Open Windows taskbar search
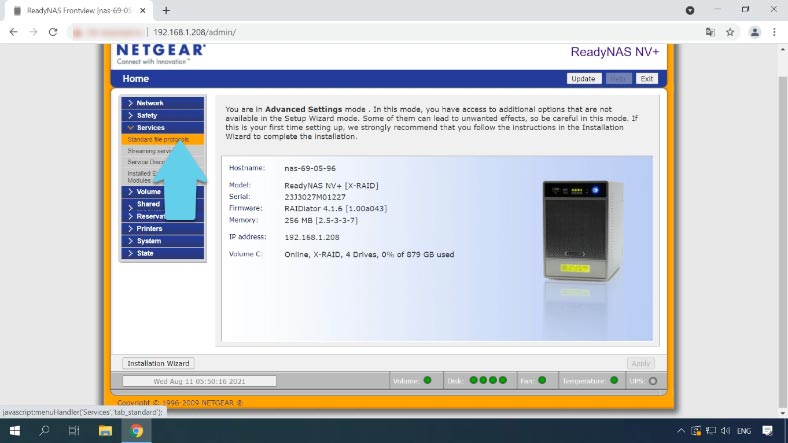The height and width of the screenshot is (443, 788). tap(44, 431)
